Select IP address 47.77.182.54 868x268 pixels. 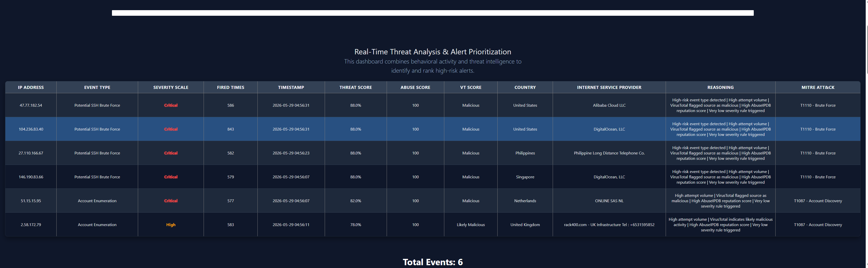point(31,105)
